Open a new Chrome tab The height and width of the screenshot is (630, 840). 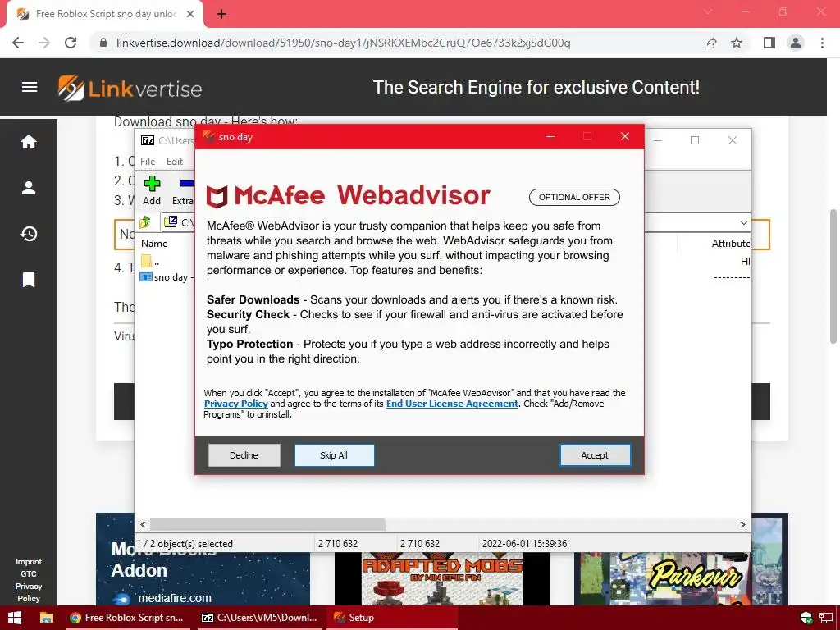221,14
